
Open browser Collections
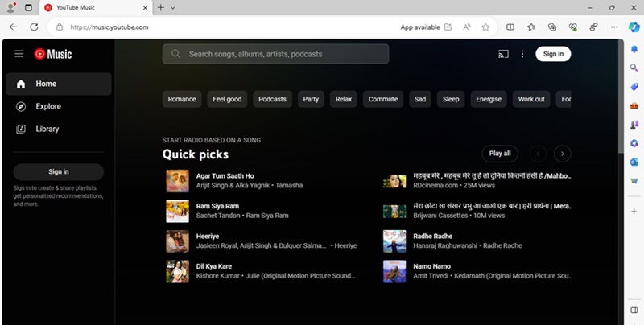click(552, 27)
